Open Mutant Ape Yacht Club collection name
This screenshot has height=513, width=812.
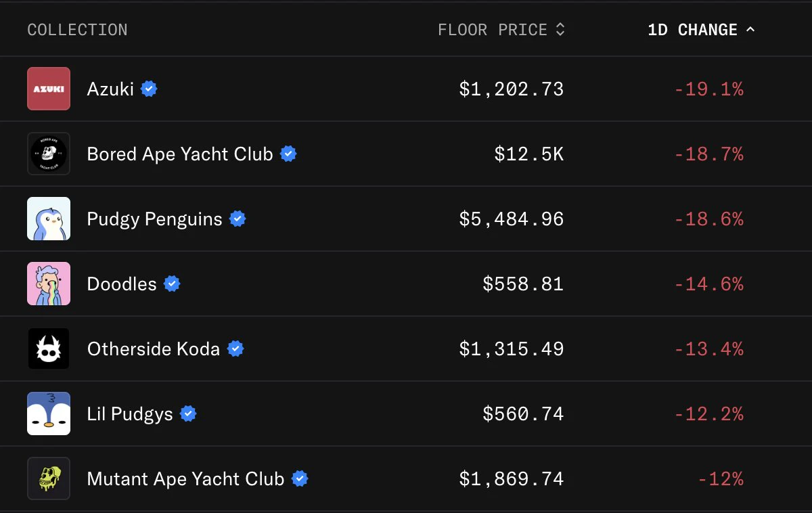click(x=185, y=479)
